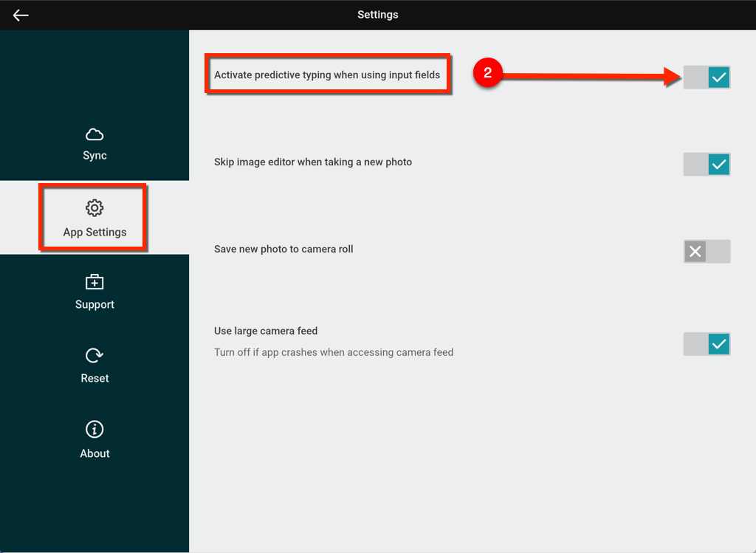Click the About info circle icon
Image resolution: width=756 pixels, height=553 pixels.
tap(94, 430)
